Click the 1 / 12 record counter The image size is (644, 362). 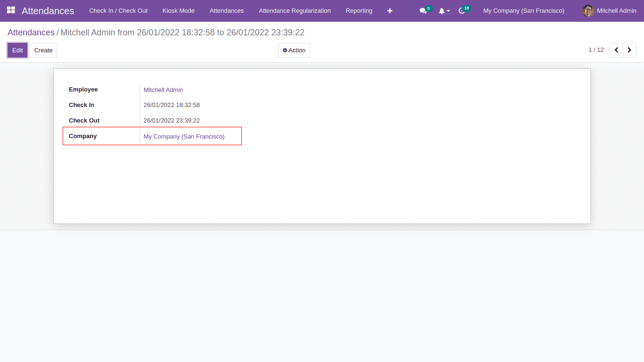pyautogui.click(x=596, y=49)
